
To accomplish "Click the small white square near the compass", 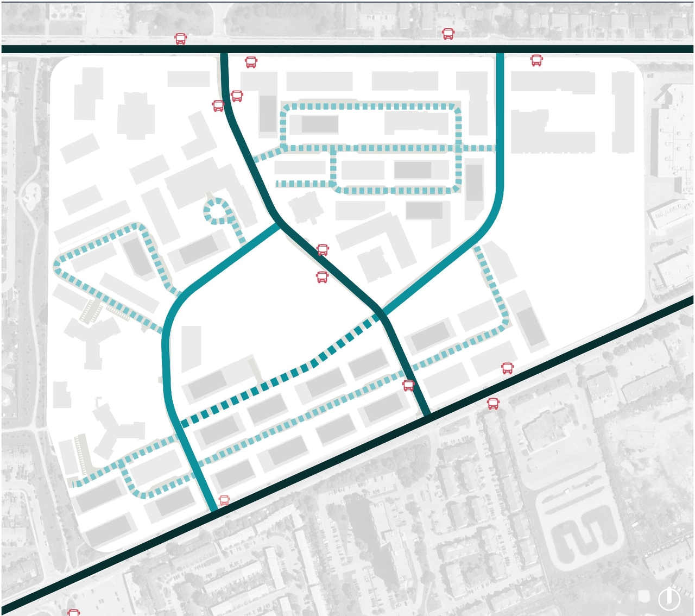I will 643,595.
